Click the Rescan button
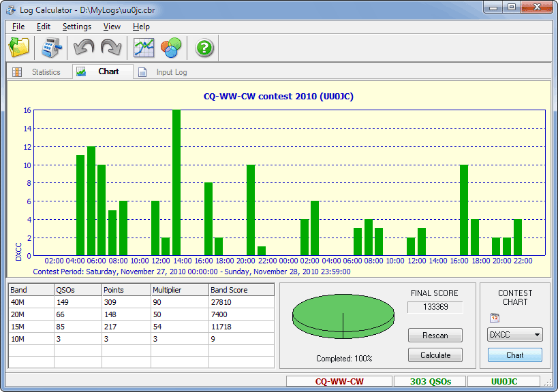 pyautogui.click(x=435, y=336)
